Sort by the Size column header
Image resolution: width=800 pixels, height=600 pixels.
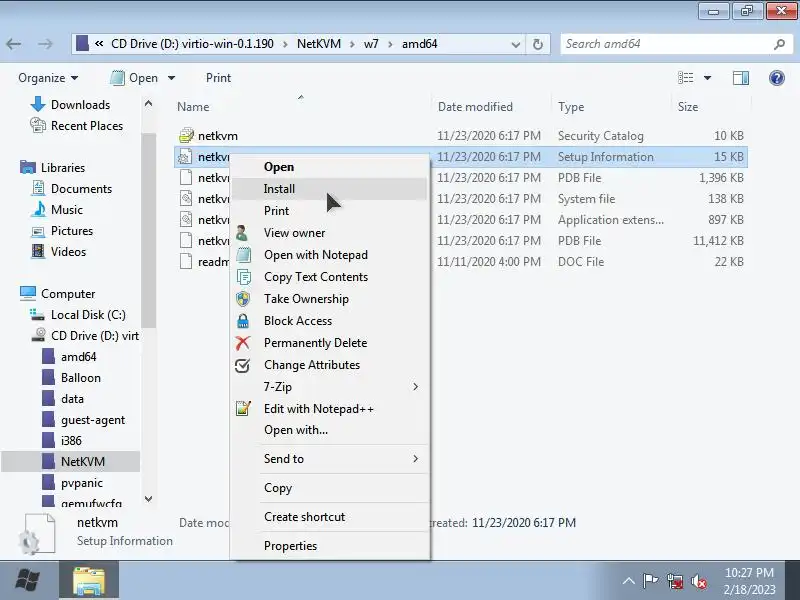[x=711, y=107]
